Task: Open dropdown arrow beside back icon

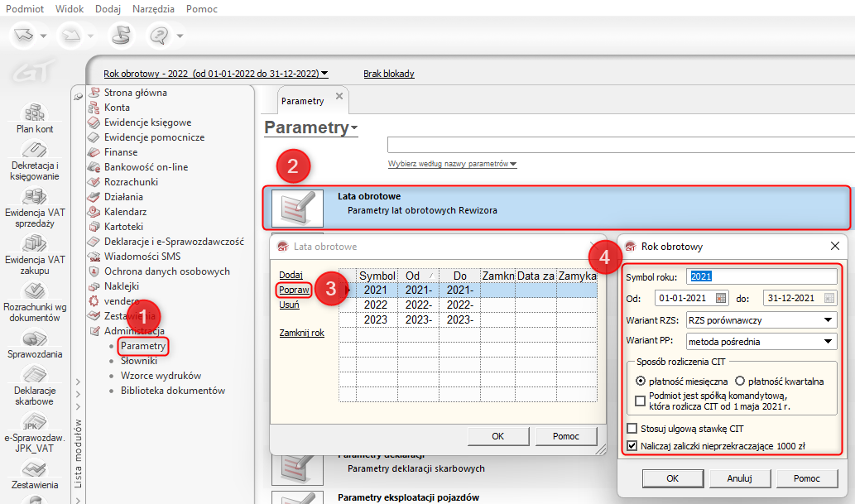Action: click(44, 36)
